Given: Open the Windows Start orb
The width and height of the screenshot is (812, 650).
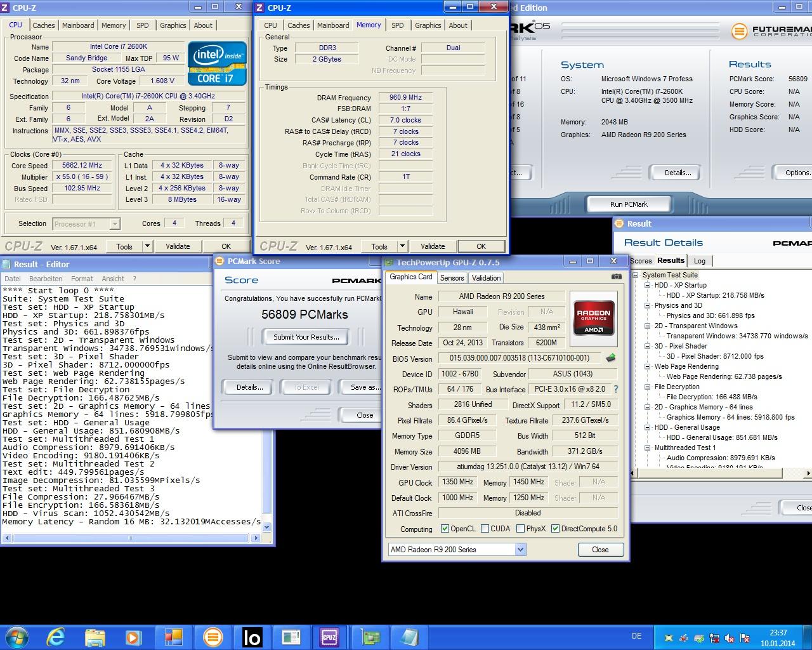Looking at the screenshot, I should point(16,637).
